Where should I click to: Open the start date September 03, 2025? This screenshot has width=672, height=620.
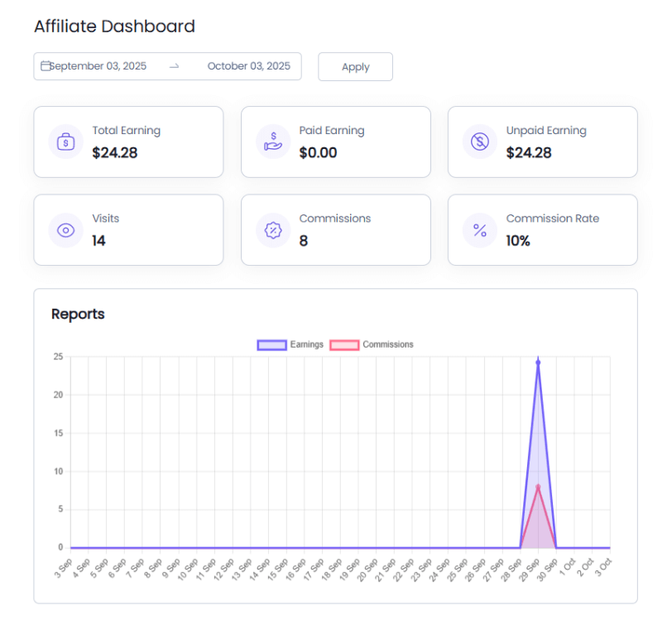(98, 66)
